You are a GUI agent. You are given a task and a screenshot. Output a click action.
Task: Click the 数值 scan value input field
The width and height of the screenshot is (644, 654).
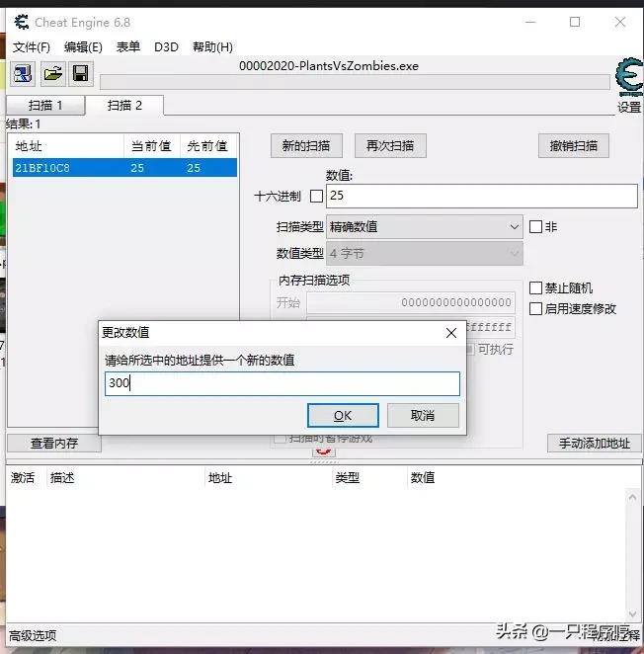(482, 196)
